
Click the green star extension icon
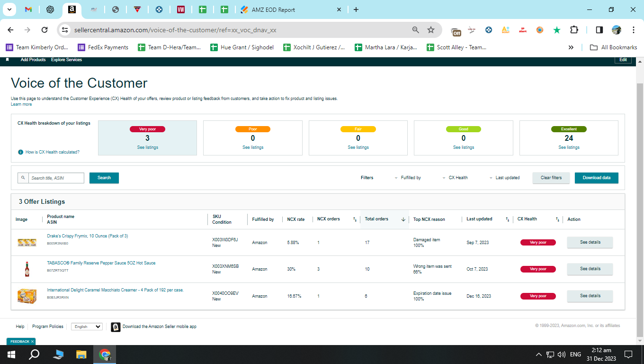[x=557, y=30]
